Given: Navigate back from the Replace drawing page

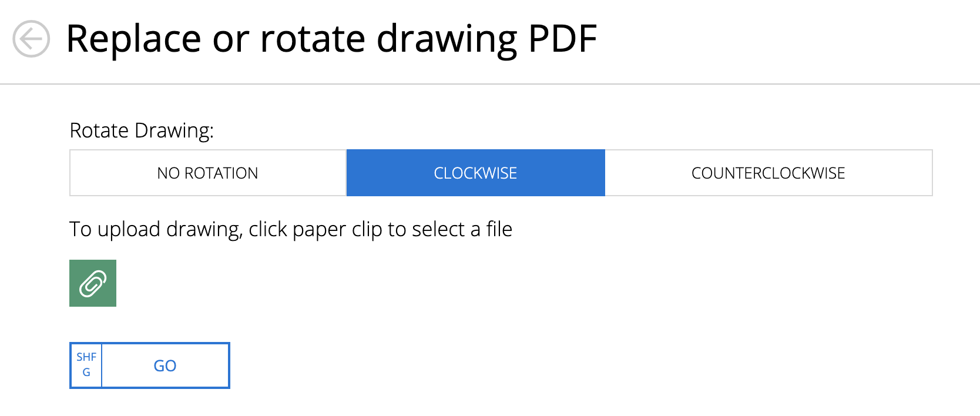Looking at the screenshot, I should point(31,39).
